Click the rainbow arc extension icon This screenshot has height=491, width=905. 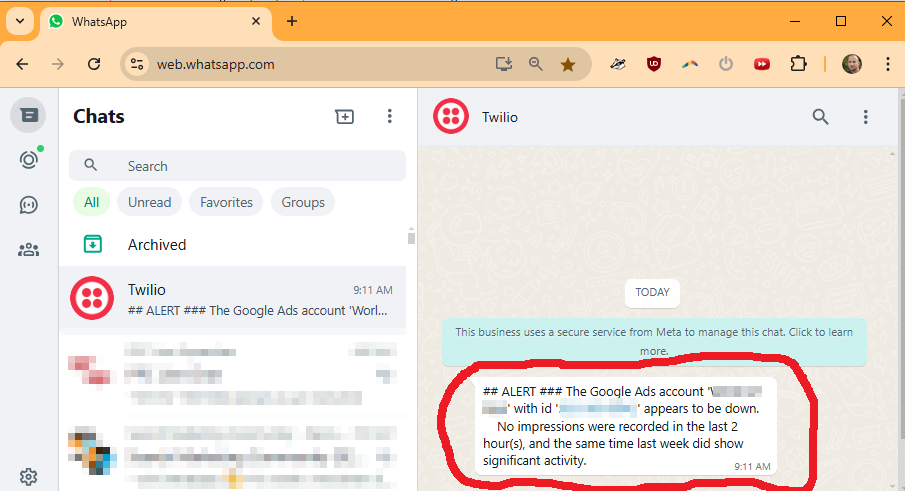click(690, 64)
